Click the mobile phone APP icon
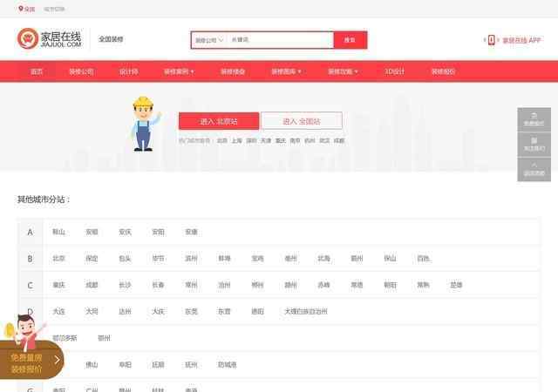Screen dimensions: 558x392 492,40
